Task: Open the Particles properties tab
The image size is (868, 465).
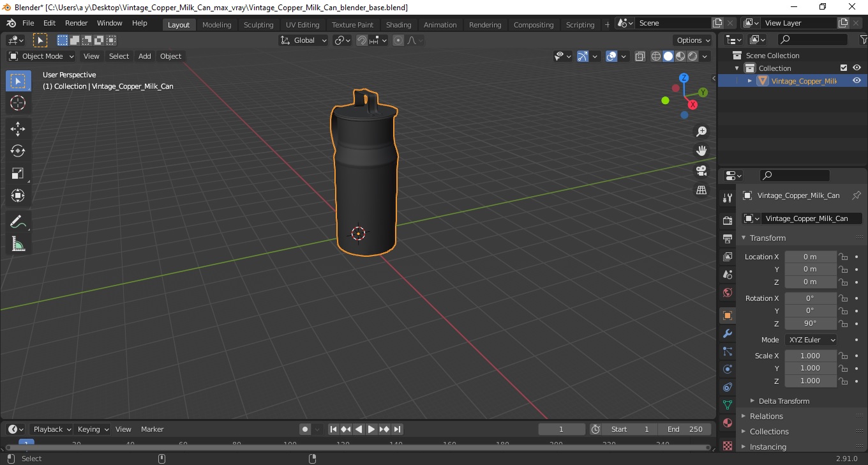Action: pos(728,351)
